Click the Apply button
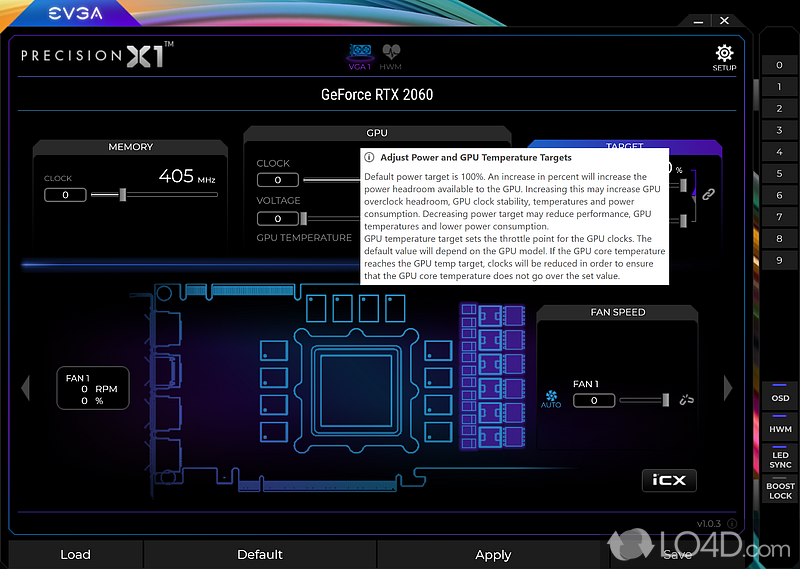This screenshot has height=569, width=800. tap(493, 555)
